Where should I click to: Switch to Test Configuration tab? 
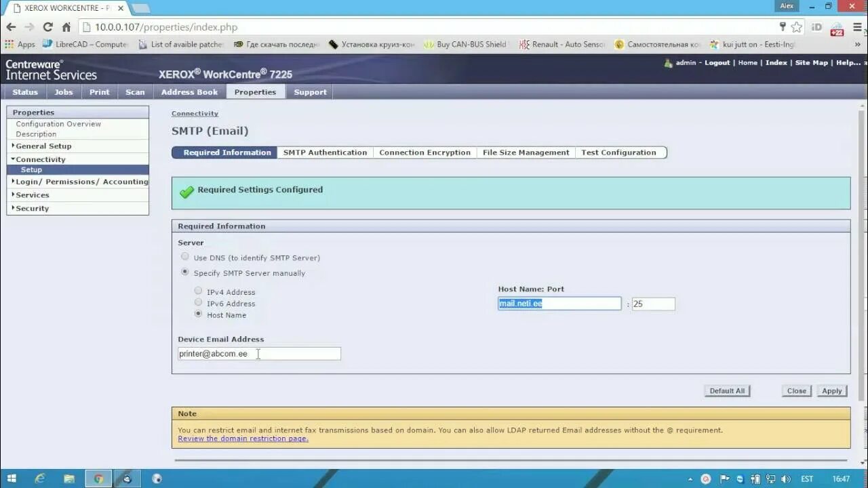point(618,152)
